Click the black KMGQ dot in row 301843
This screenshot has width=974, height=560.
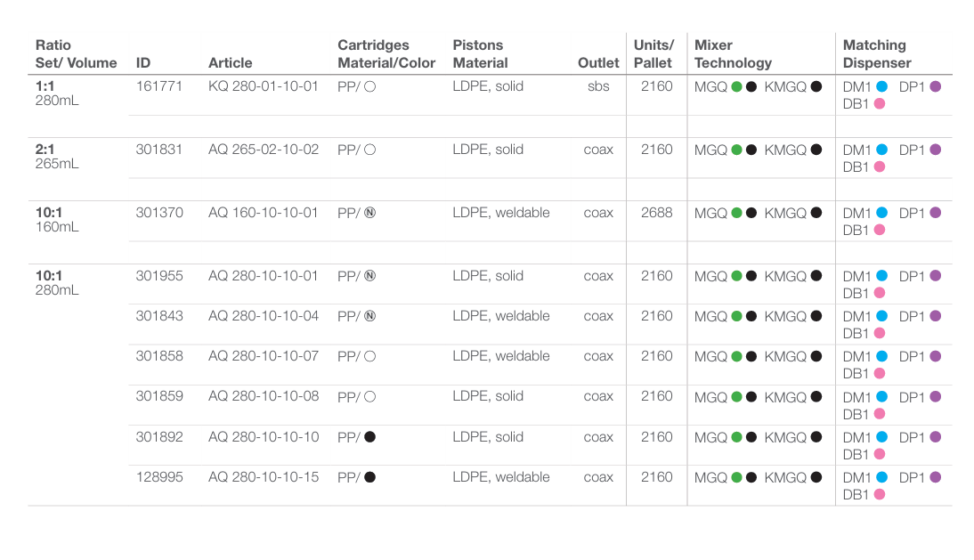click(x=816, y=317)
